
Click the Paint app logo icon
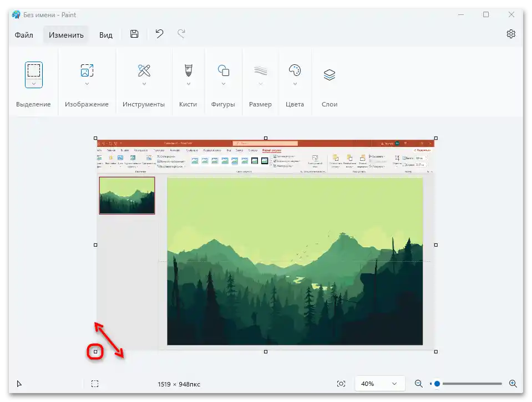click(x=16, y=14)
